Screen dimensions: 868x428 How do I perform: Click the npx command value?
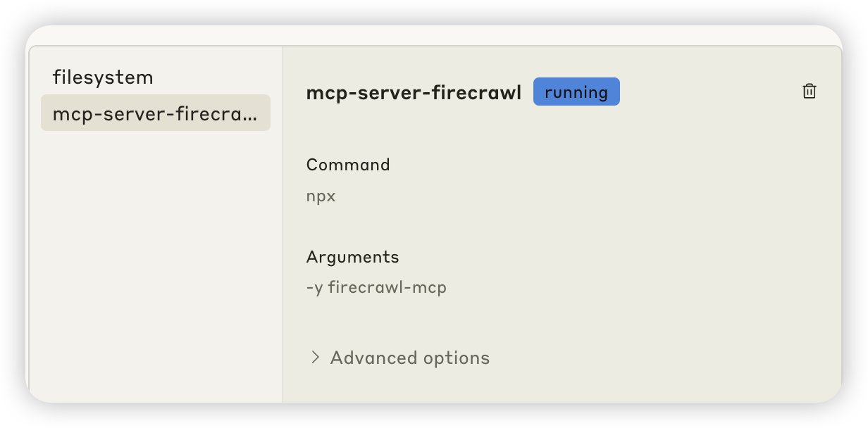click(321, 196)
